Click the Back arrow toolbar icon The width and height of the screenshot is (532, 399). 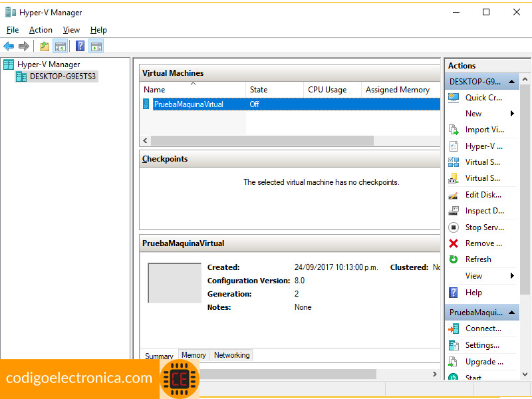tap(9, 46)
